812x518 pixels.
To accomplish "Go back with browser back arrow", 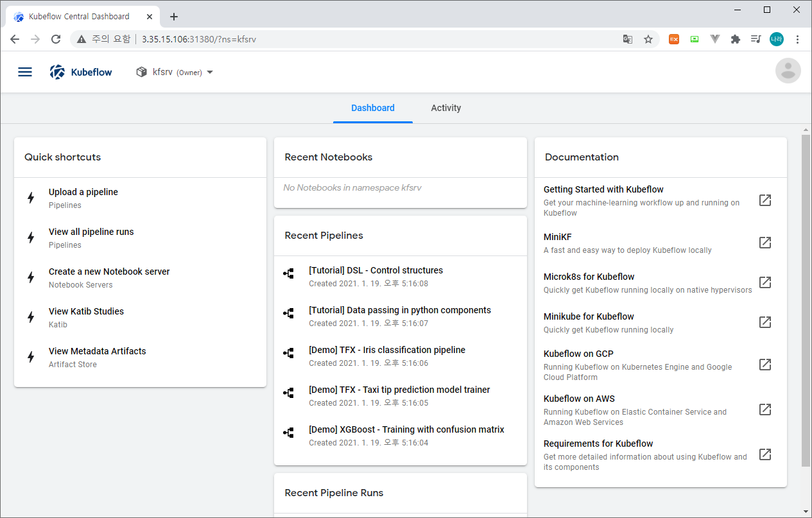I will (x=14, y=39).
